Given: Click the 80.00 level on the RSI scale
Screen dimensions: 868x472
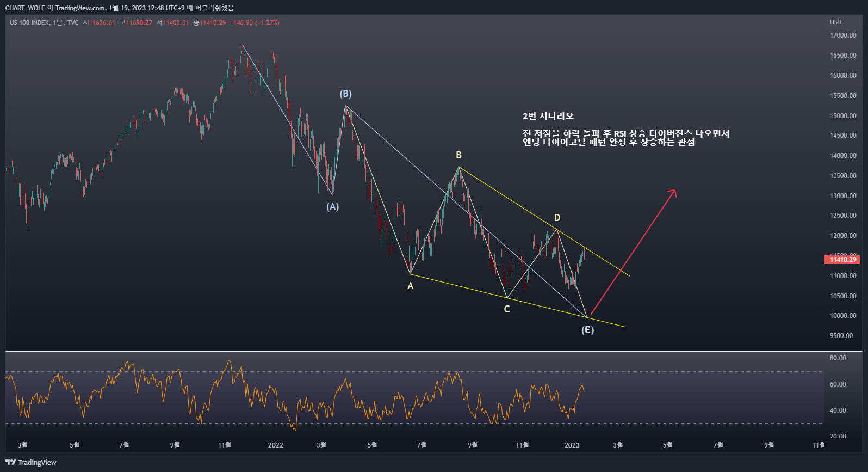Looking at the screenshot, I should point(838,358).
